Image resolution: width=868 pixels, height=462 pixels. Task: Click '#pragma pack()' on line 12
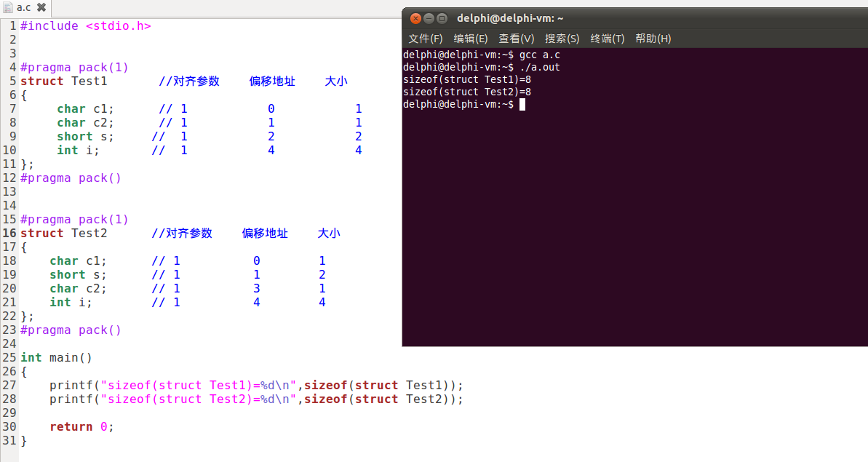pyautogui.click(x=71, y=178)
